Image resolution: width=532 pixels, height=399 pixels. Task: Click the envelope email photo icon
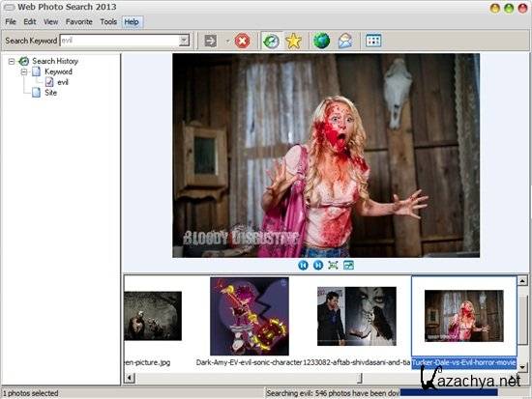tap(345, 41)
